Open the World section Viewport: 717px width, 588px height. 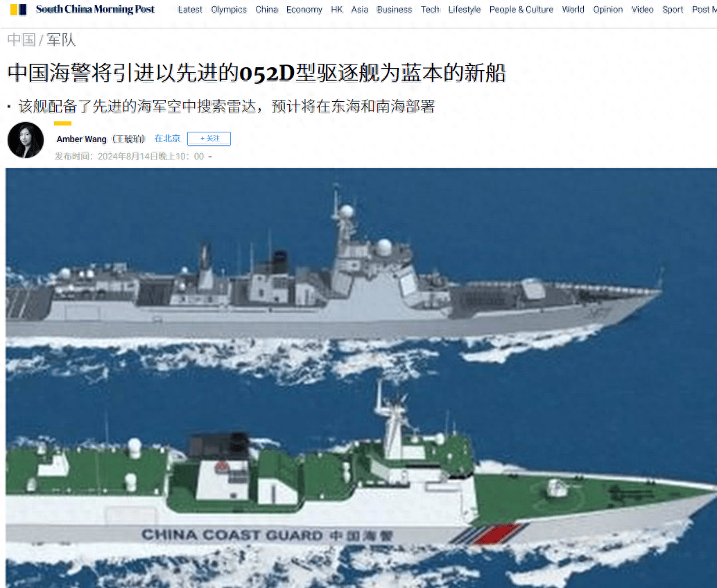573,10
